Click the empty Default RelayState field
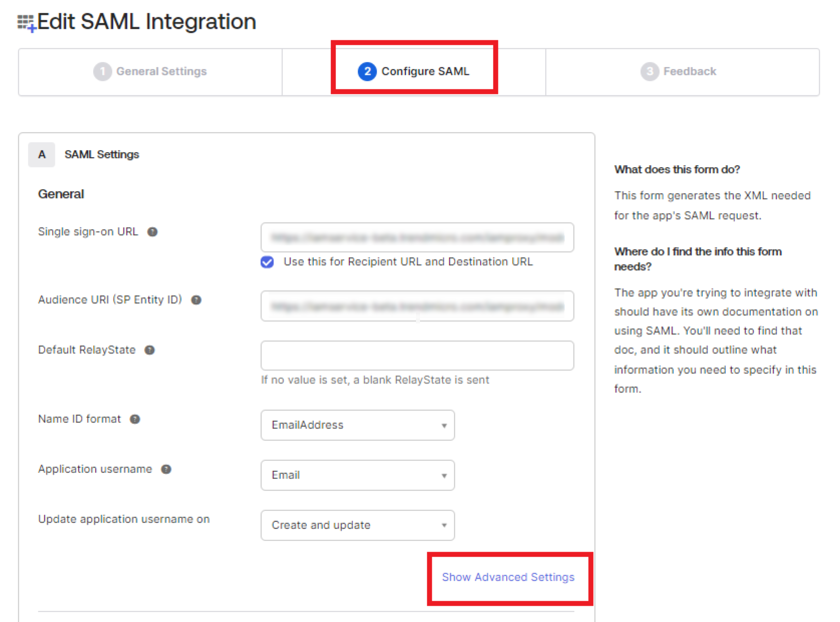Image resolution: width=840 pixels, height=622 pixels. (x=417, y=356)
